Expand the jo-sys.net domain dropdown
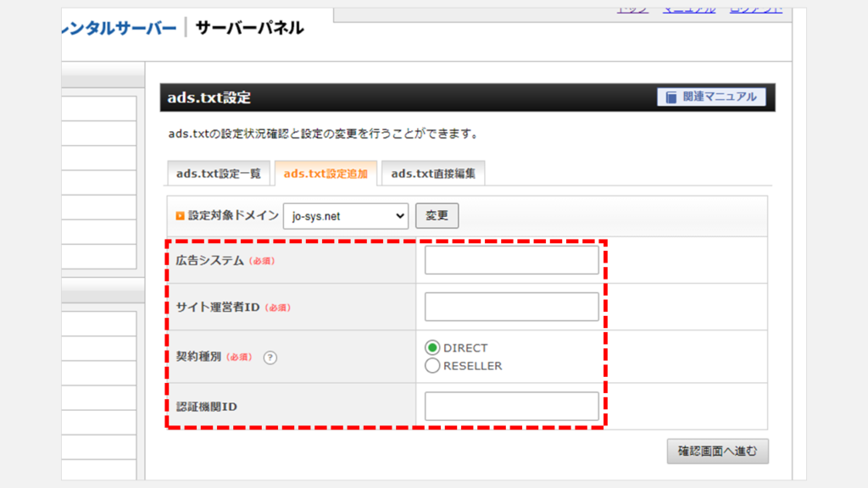The height and width of the screenshot is (488, 868). (x=346, y=216)
